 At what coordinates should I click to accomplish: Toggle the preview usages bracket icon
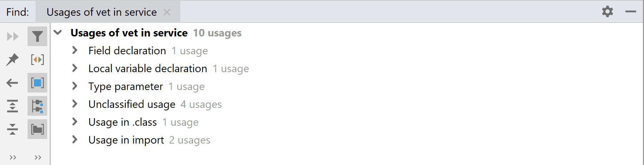(37, 60)
